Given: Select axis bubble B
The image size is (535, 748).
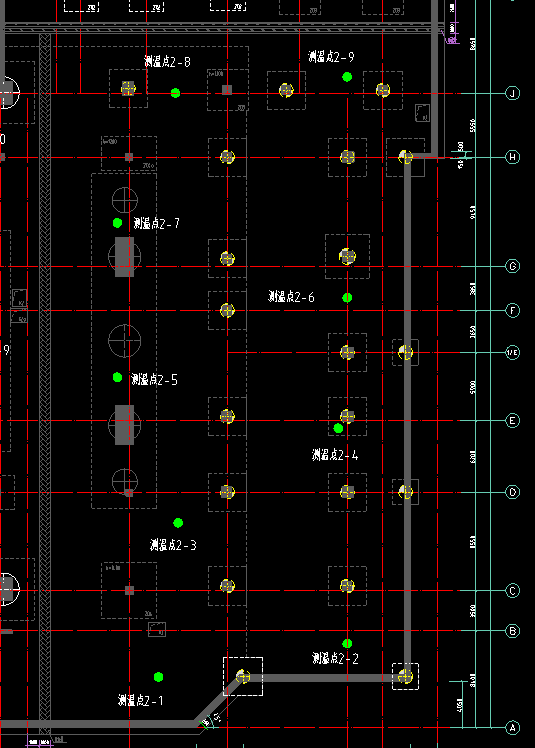Looking at the screenshot, I should pyautogui.click(x=513, y=631).
